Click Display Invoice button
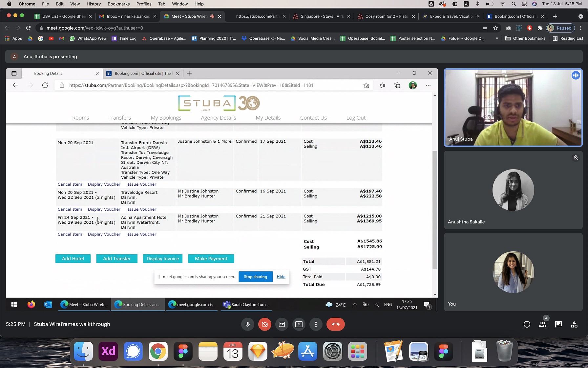This screenshot has width=588, height=368. 163,259
